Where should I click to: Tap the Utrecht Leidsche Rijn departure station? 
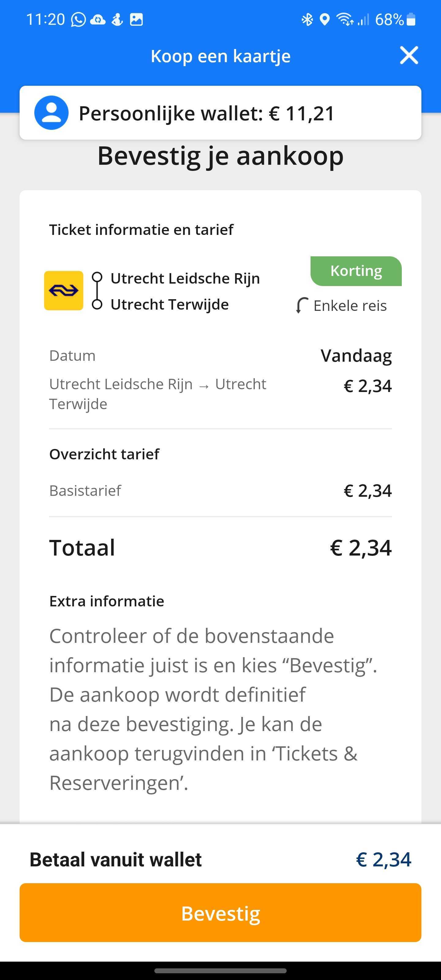click(185, 278)
